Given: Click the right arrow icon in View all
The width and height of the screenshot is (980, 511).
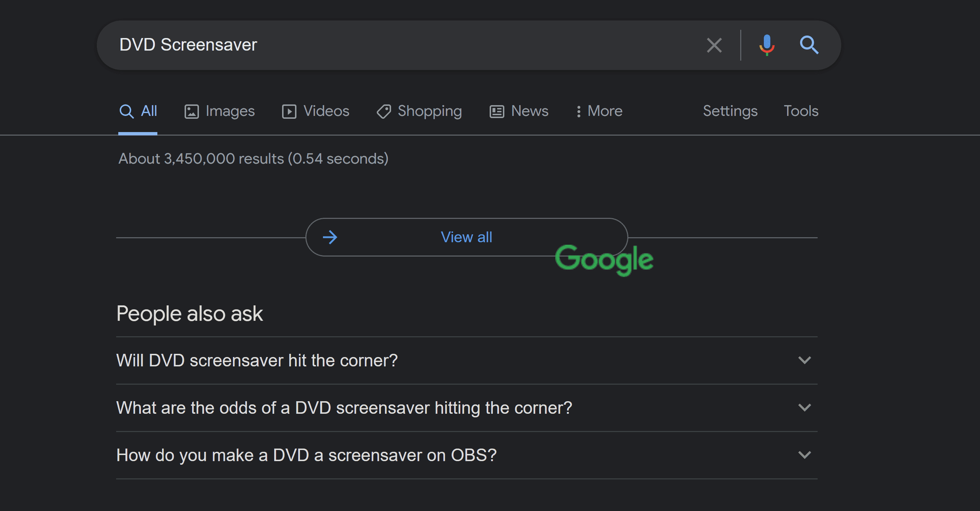Looking at the screenshot, I should point(330,236).
